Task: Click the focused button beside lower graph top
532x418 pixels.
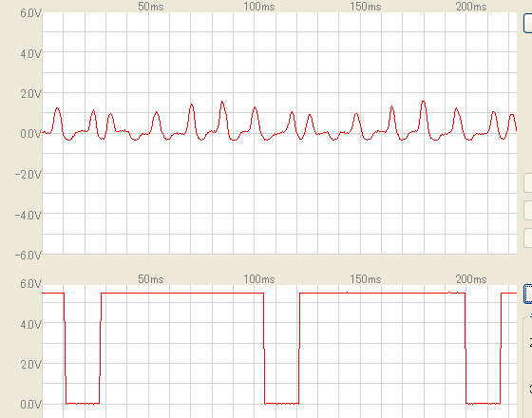Action: pos(528,294)
